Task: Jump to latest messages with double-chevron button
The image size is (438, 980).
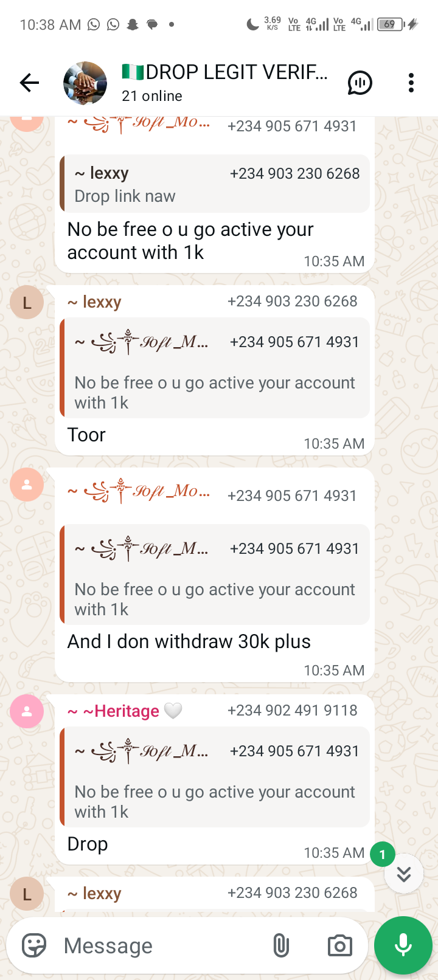Action: click(x=404, y=874)
